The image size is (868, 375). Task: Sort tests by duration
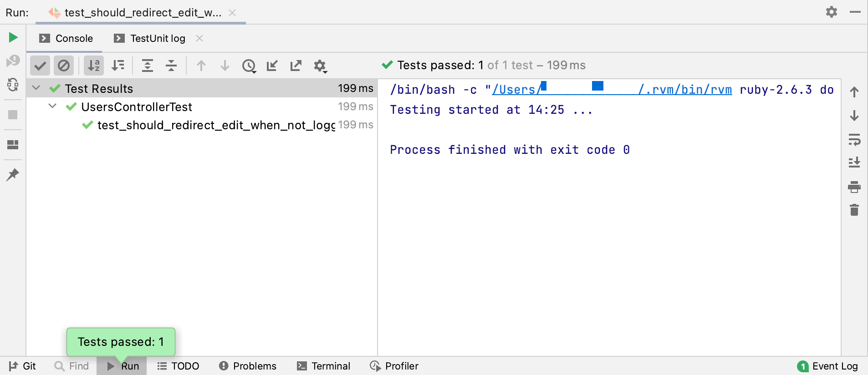click(x=118, y=66)
